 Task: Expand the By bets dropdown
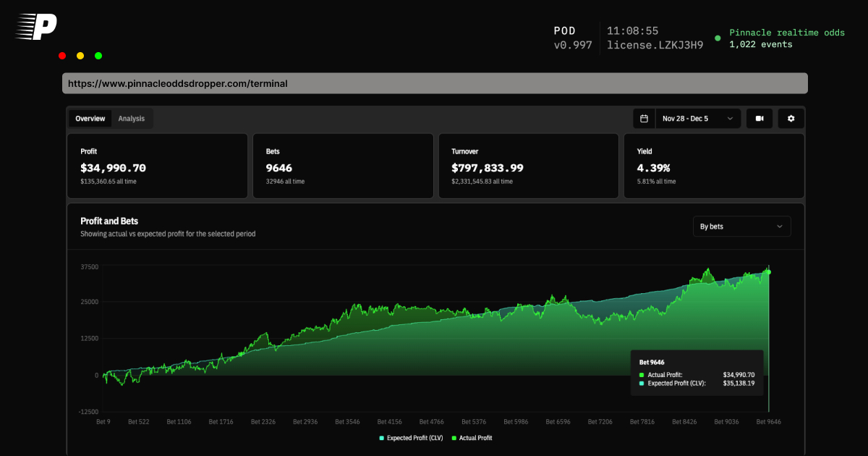coord(741,227)
